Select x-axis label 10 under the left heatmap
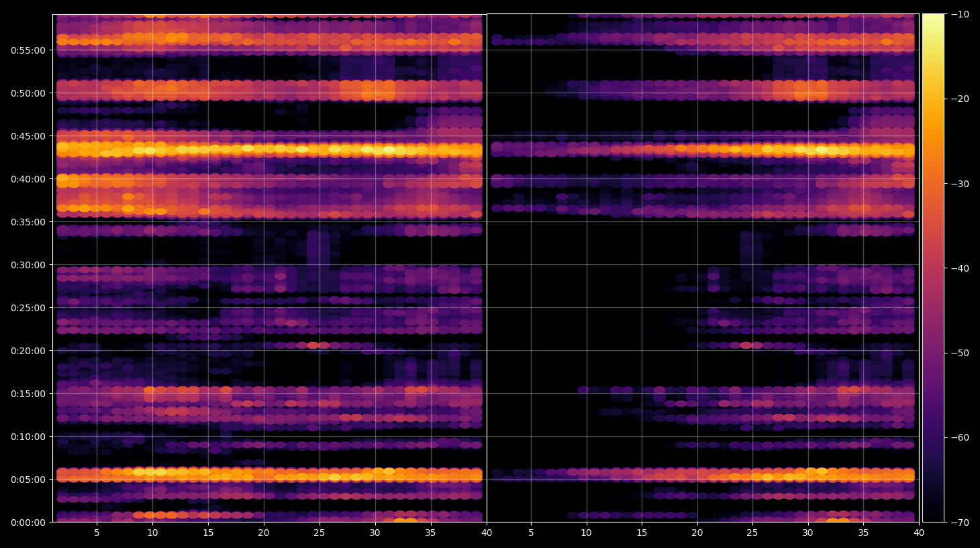The image size is (980, 548). 152,533
